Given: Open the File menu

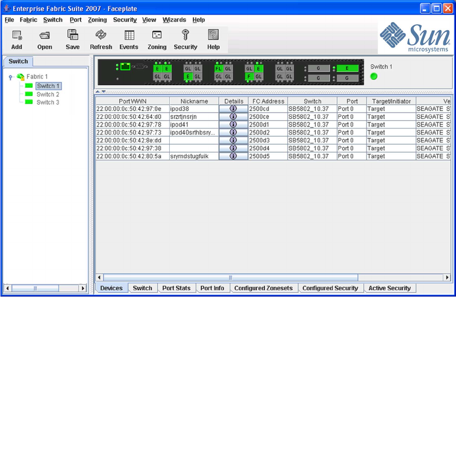Looking at the screenshot, I should pos(9,20).
